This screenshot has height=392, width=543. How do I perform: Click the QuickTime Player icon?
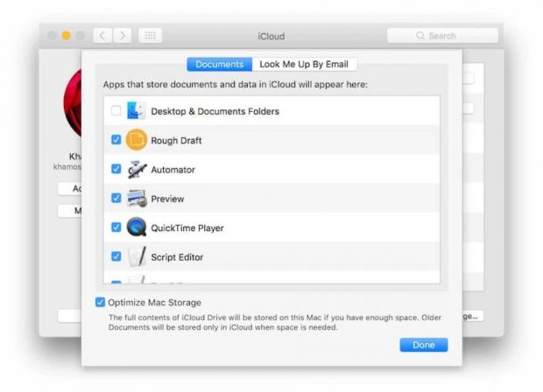(x=136, y=227)
